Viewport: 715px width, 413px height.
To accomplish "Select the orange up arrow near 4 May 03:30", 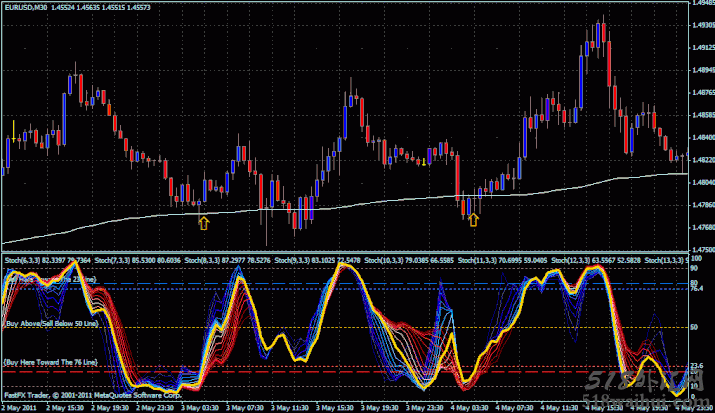I will tap(473, 220).
